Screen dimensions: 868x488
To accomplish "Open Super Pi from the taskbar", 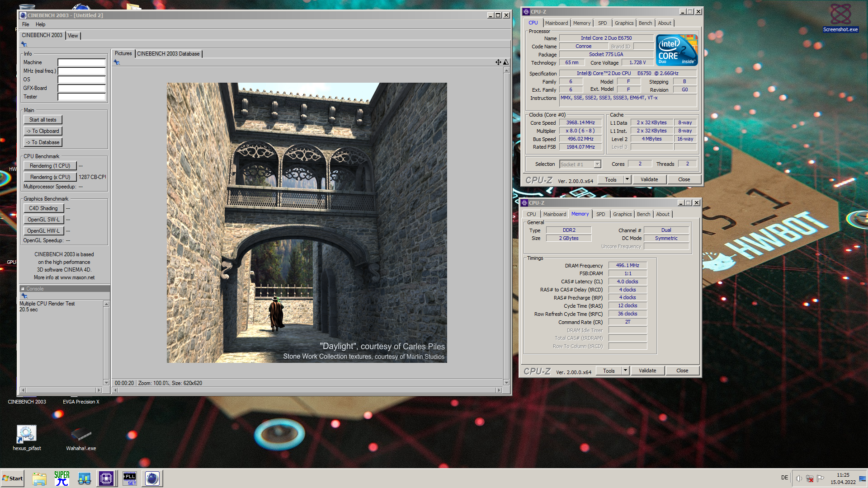I will coord(62,479).
